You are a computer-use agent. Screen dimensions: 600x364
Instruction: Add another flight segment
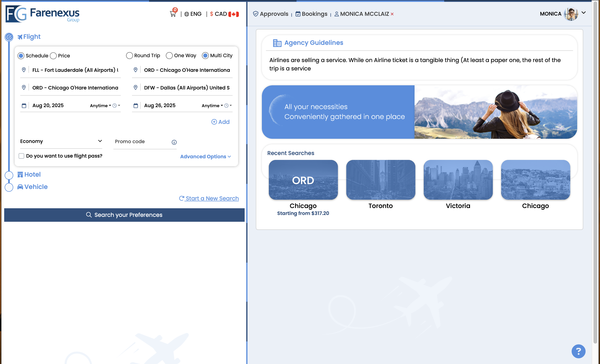tap(220, 122)
